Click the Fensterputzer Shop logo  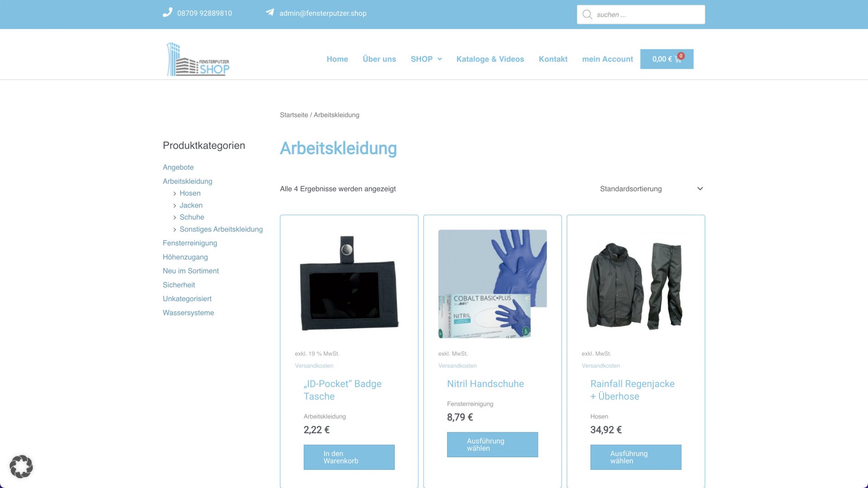pos(198,59)
